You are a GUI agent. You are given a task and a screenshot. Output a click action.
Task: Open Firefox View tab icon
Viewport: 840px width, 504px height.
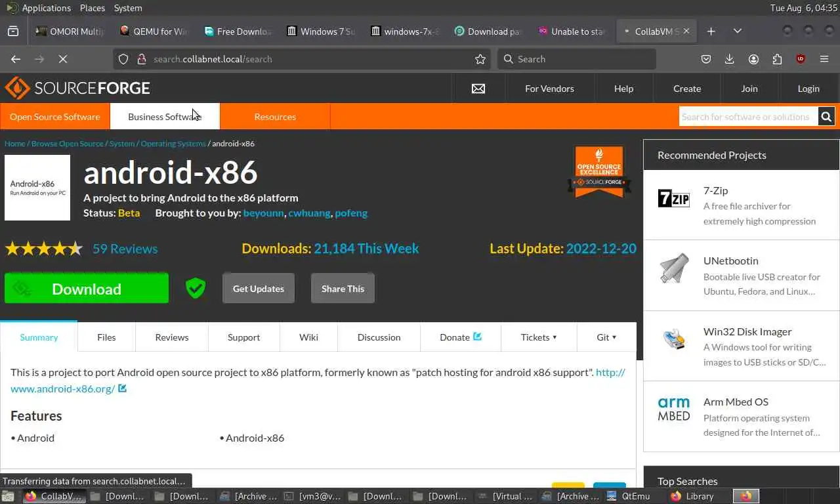[x=13, y=31]
